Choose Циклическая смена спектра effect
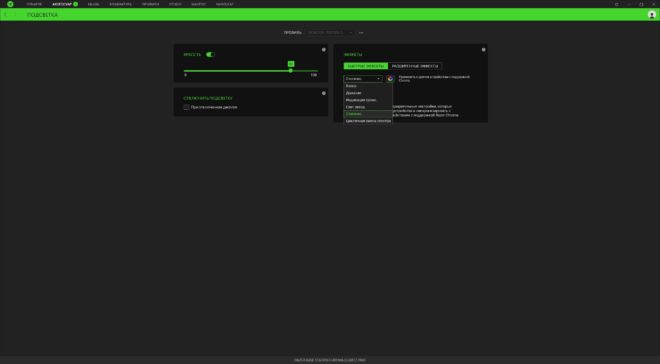 [x=368, y=121]
